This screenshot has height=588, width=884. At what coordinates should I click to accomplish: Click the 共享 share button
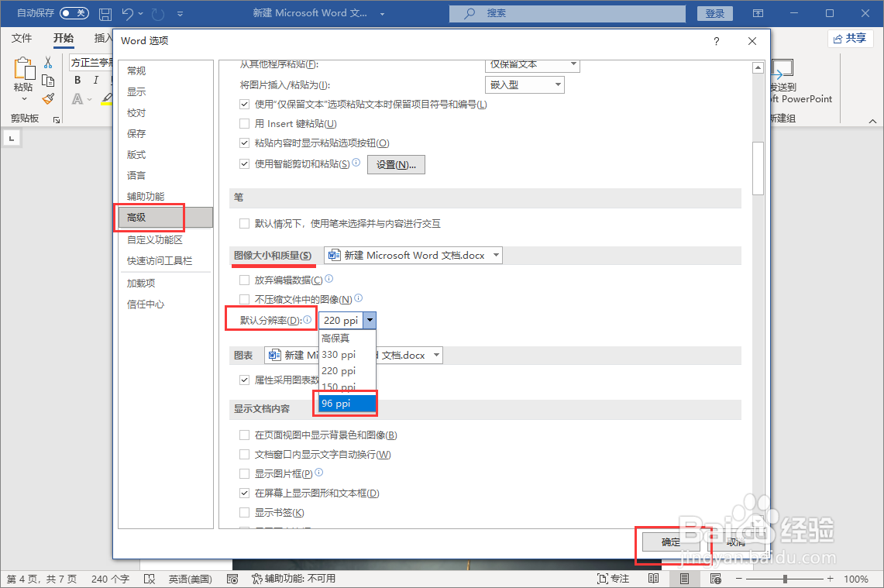pyautogui.click(x=850, y=38)
